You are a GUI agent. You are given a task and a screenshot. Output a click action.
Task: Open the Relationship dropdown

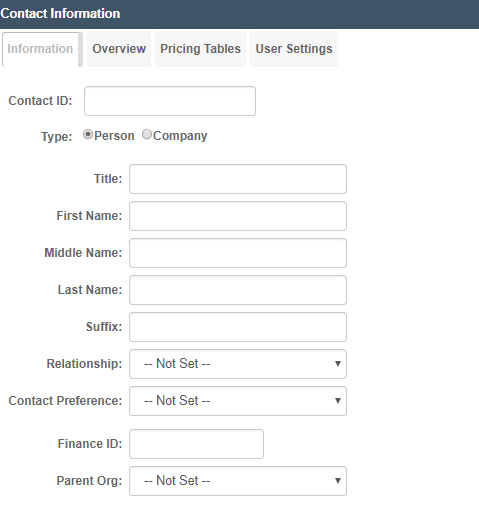pyautogui.click(x=238, y=364)
